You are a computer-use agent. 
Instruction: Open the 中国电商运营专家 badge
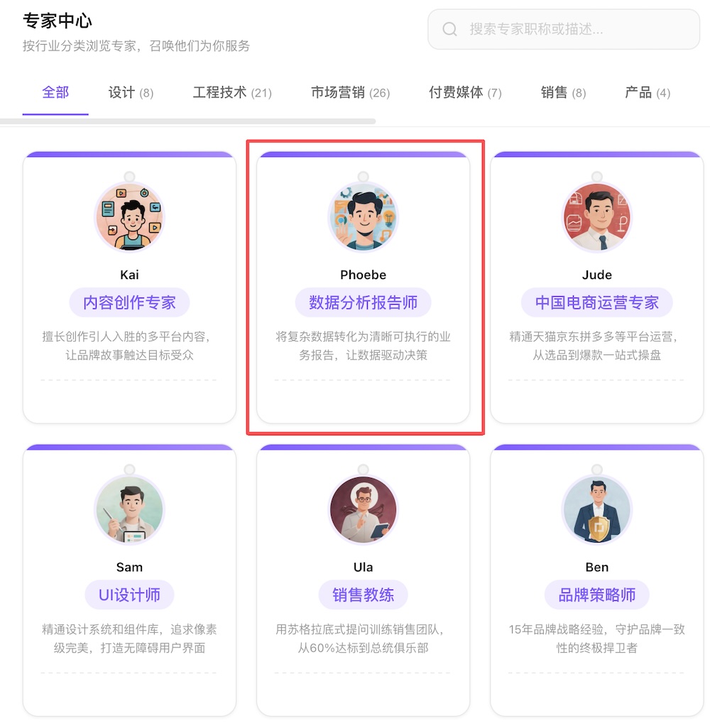point(597,303)
